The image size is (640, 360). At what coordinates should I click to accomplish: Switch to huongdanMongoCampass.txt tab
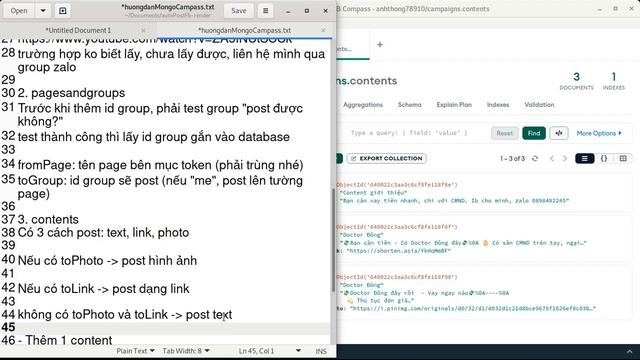point(244,30)
